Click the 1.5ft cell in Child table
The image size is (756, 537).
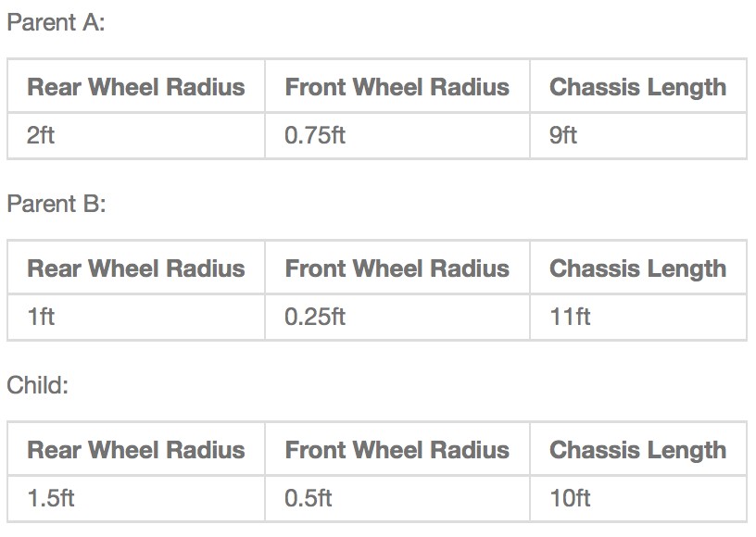(51, 498)
